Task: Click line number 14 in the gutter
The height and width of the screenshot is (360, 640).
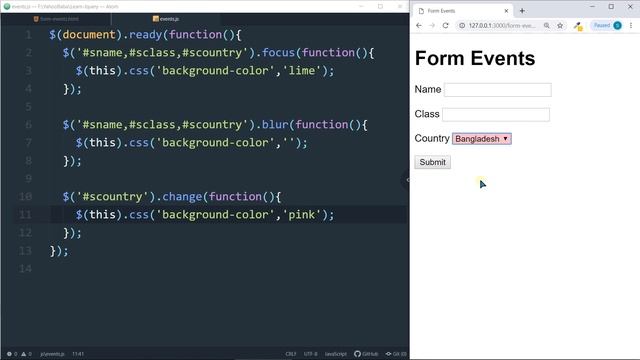Action: pyautogui.click(x=25, y=269)
